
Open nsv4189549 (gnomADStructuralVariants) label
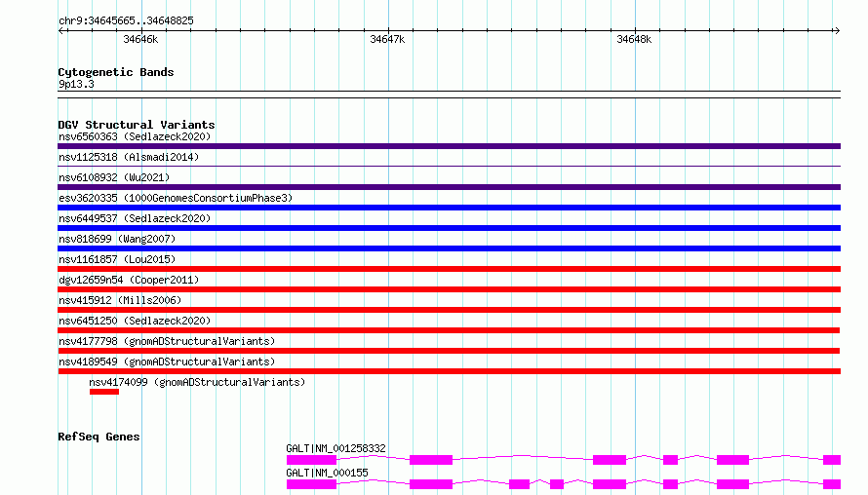pos(167,362)
